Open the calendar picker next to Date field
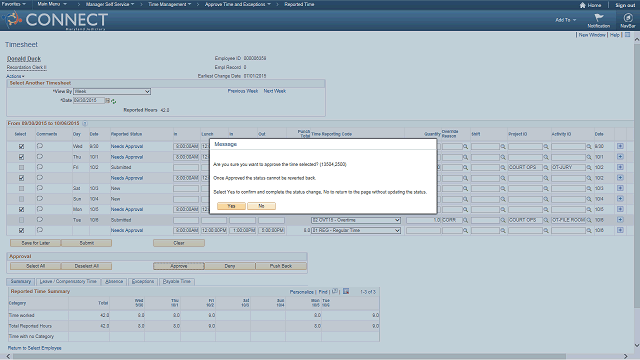Image resolution: width=640 pixels, height=360 pixels. pyautogui.click(x=107, y=100)
